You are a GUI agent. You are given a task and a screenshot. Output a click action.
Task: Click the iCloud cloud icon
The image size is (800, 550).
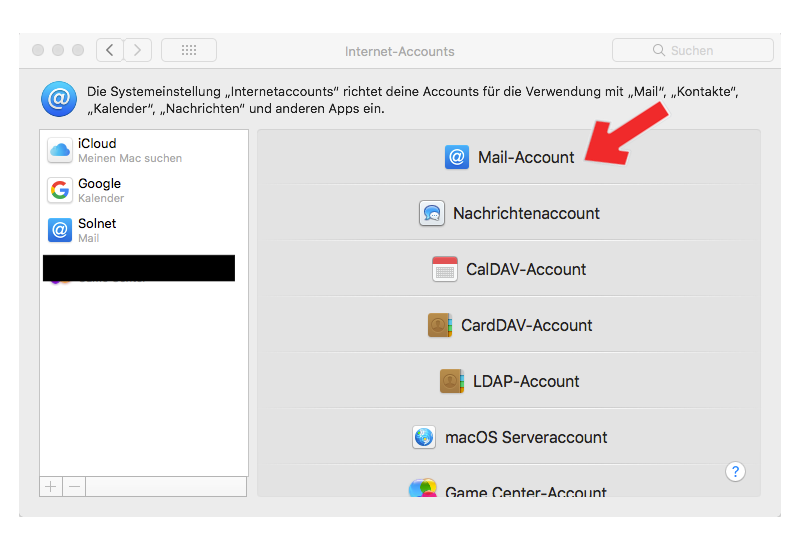coord(60,151)
